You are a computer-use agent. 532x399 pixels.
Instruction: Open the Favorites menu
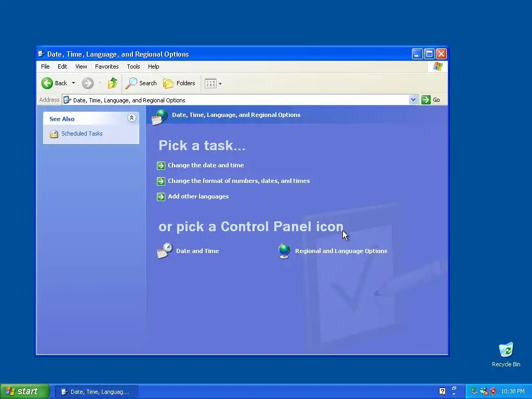click(107, 66)
